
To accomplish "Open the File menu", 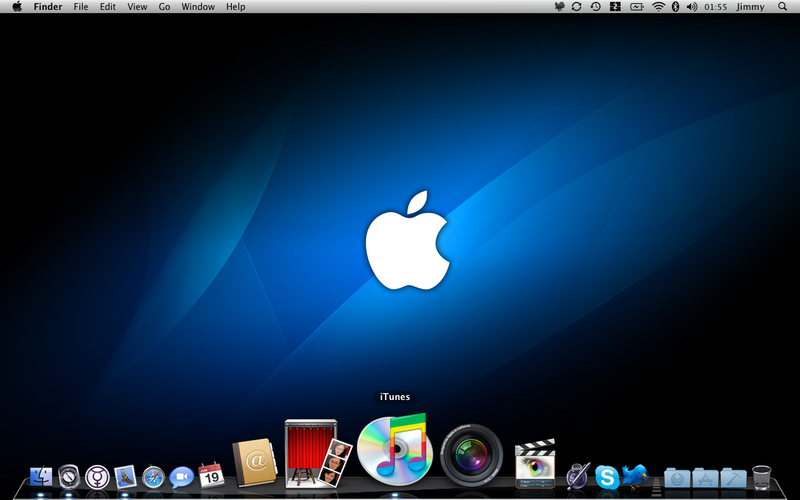I will 81,7.
